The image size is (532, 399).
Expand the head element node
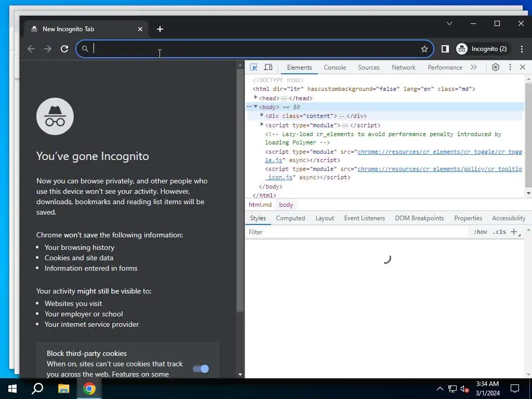256,97
